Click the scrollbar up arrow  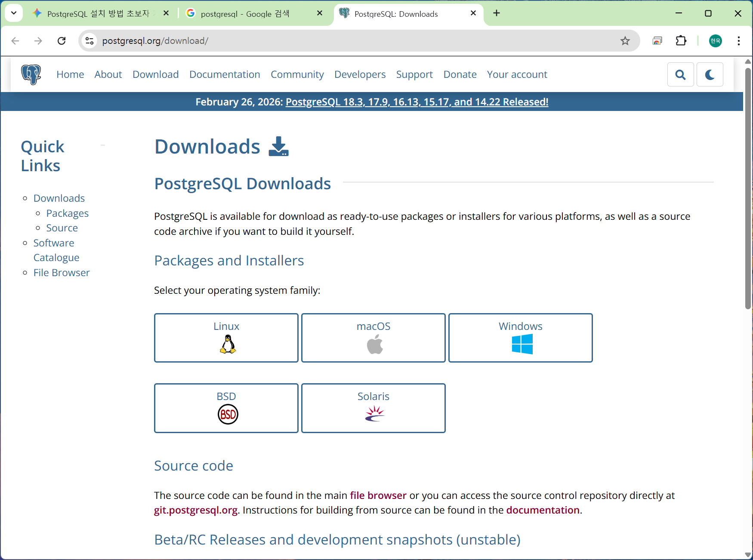coord(748,62)
